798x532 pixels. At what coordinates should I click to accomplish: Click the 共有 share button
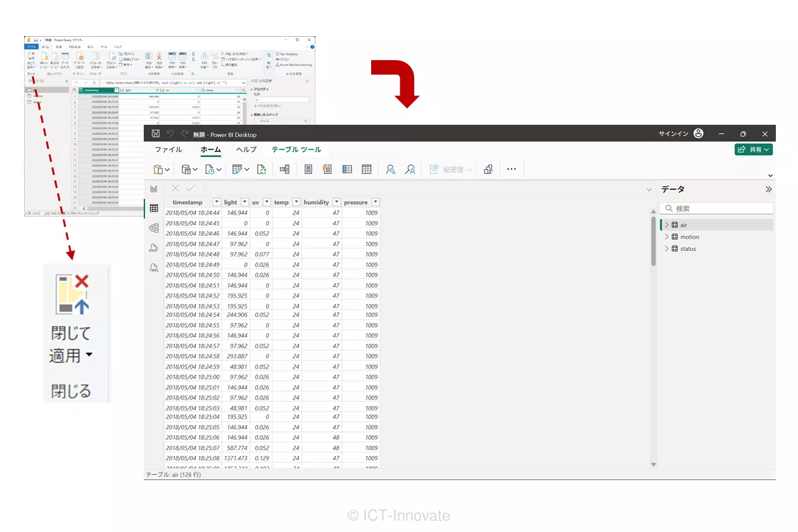tap(754, 149)
